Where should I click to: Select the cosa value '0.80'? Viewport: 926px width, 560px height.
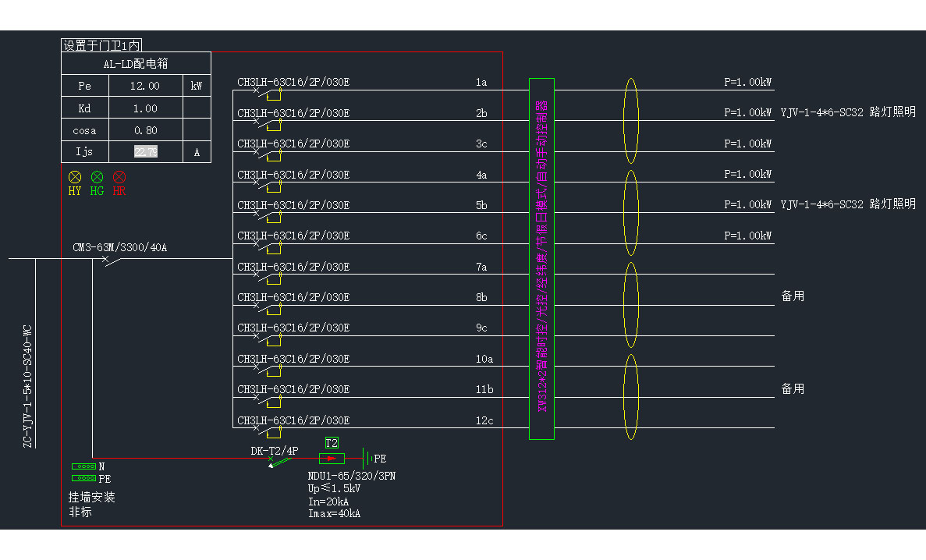(x=145, y=130)
